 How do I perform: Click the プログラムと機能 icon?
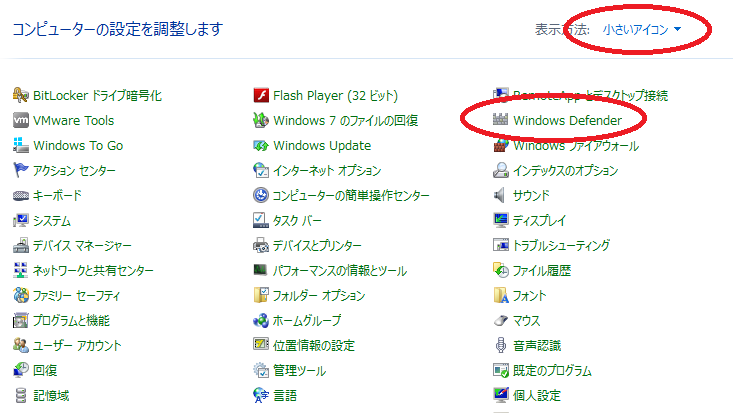point(21,320)
